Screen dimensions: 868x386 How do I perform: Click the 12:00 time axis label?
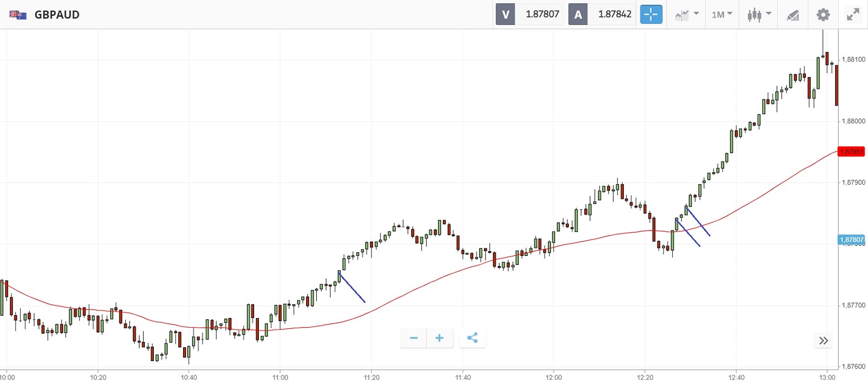[553, 378]
